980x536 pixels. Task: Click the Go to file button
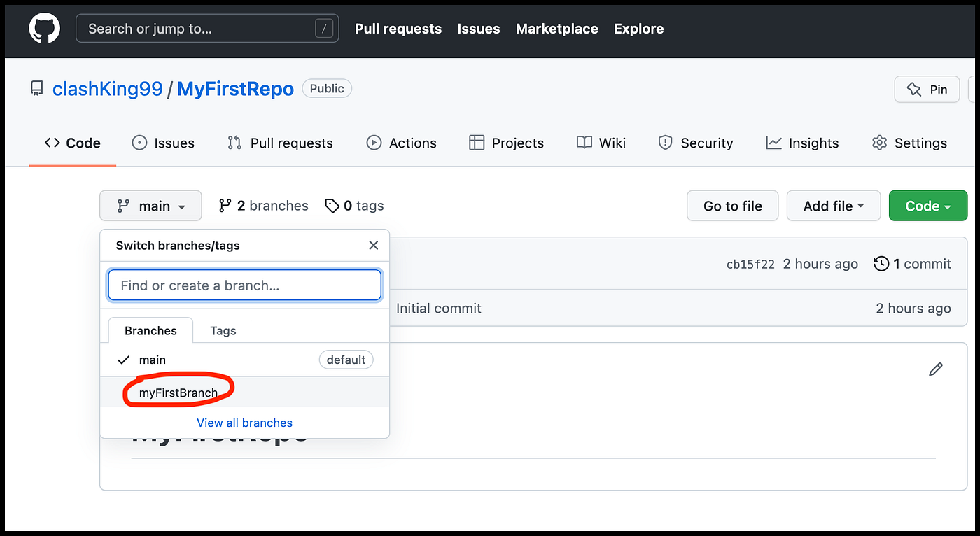tap(732, 206)
